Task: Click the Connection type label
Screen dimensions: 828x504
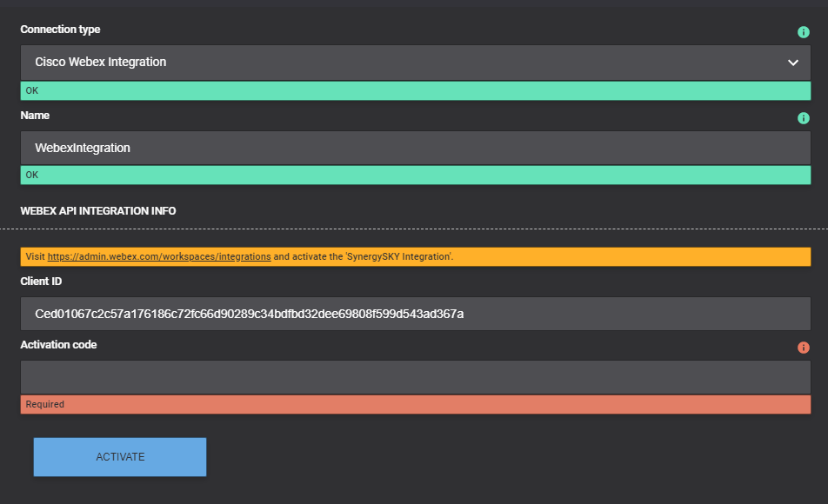Action: pos(60,30)
